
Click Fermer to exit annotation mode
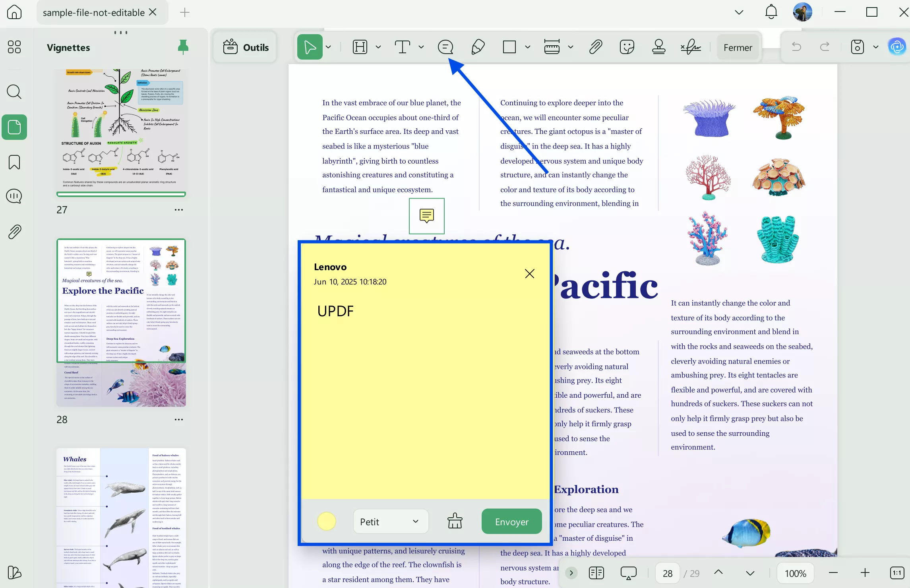(738, 47)
